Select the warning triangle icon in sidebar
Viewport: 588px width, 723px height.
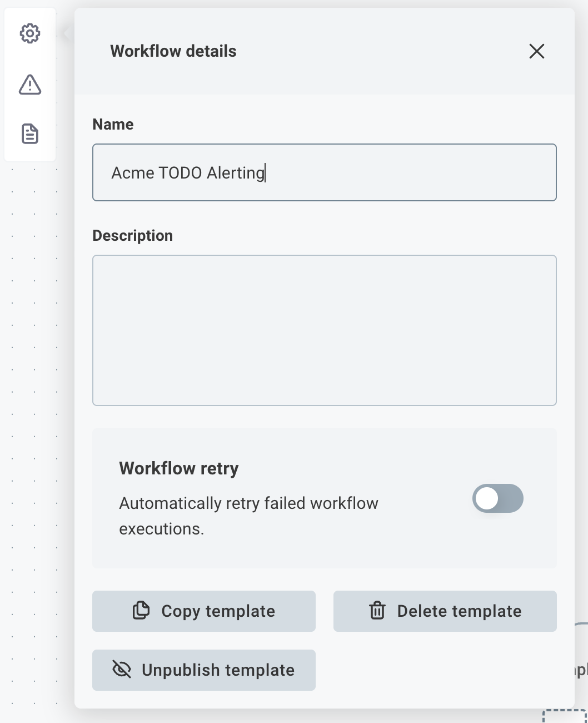click(30, 85)
